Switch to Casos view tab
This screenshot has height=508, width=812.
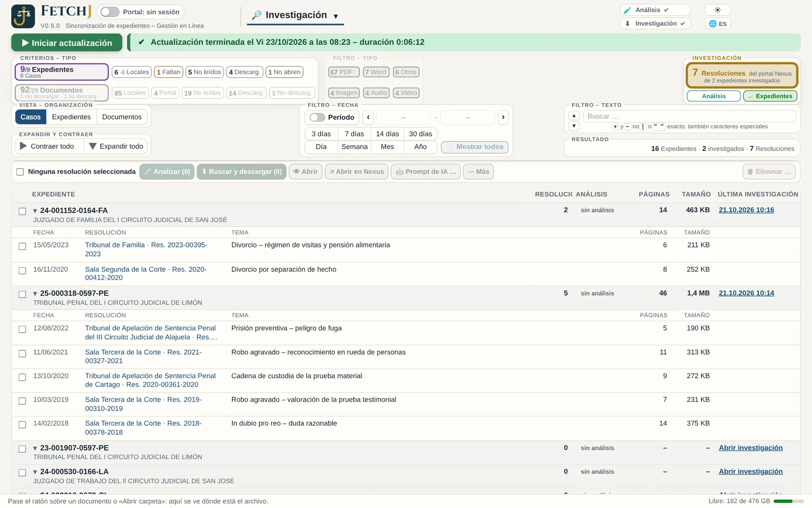[30, 117]
